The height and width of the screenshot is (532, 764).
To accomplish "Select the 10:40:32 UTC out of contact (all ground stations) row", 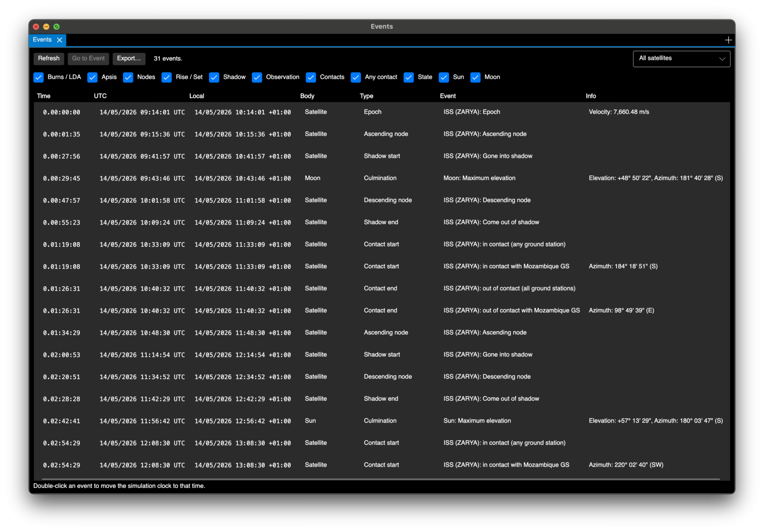I will (382, 289).
